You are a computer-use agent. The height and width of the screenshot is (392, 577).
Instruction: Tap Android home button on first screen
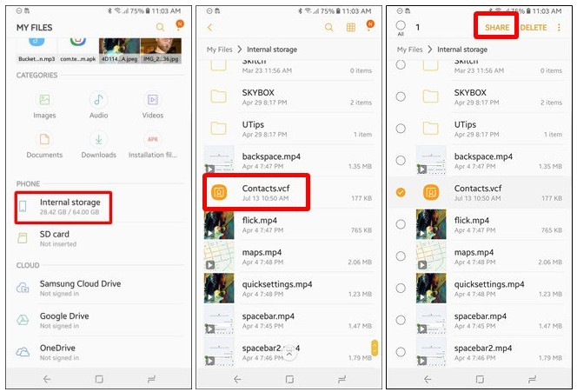click(x=99, y=379)
